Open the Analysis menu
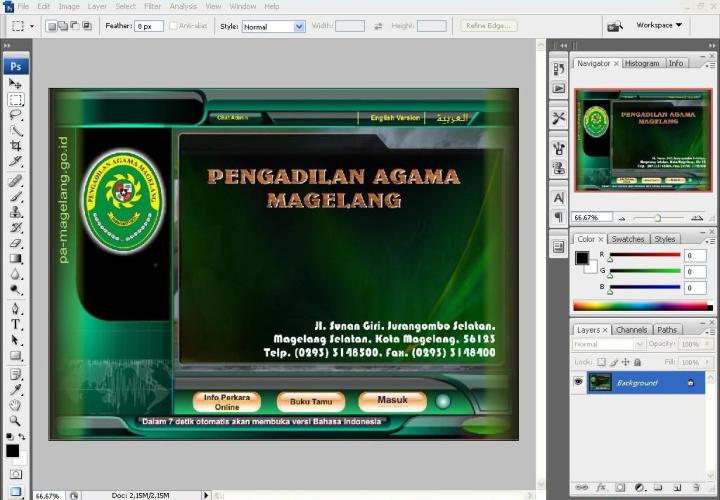The height and width of the screenshot is (500, 720). [x=183, y=6]
